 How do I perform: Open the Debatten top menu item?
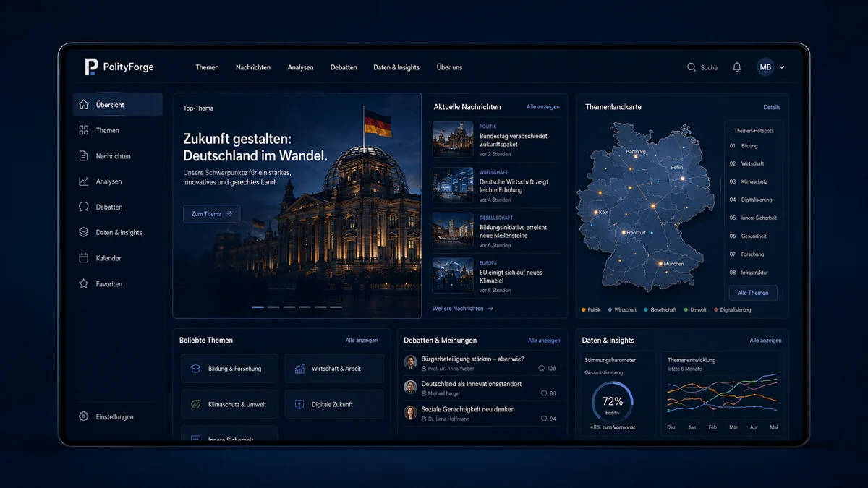(344, 67)
